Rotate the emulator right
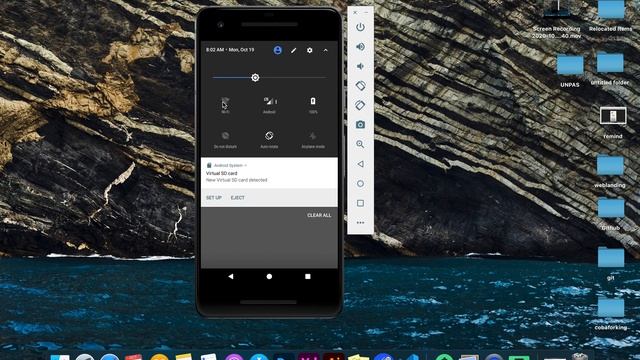 click(x=360, y=105)
